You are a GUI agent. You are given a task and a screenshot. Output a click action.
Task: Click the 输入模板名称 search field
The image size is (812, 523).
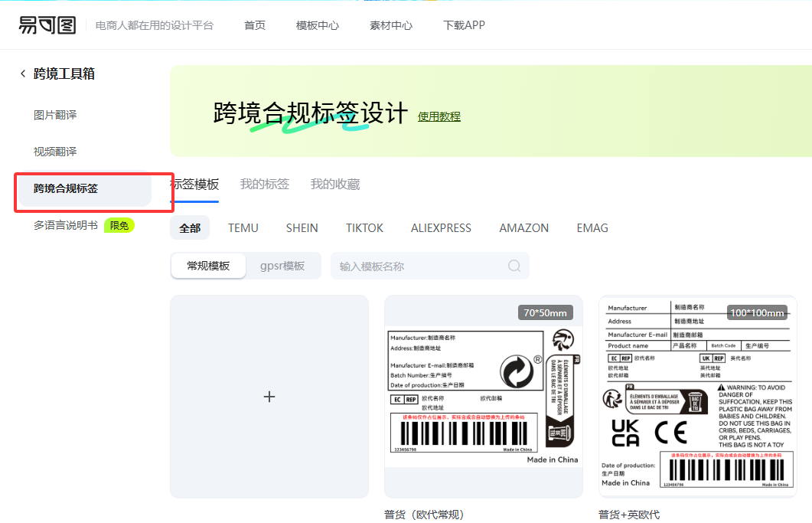(430, 266)
